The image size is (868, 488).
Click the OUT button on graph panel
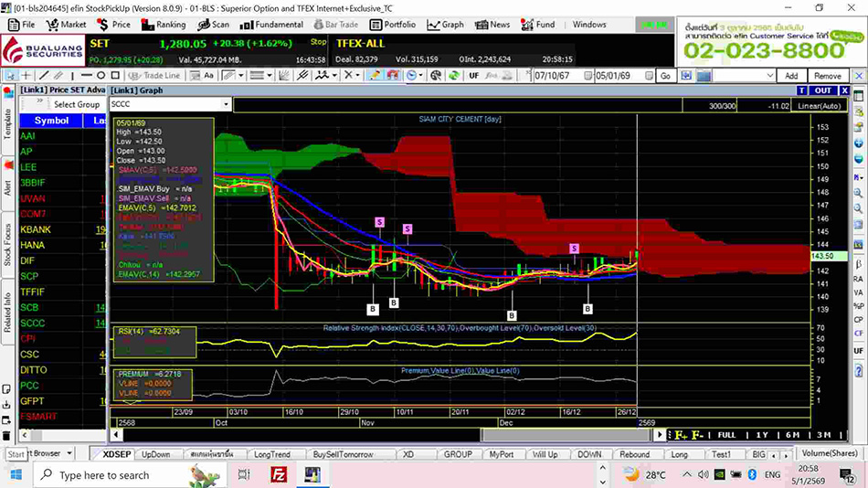click(x=823, y=90)
